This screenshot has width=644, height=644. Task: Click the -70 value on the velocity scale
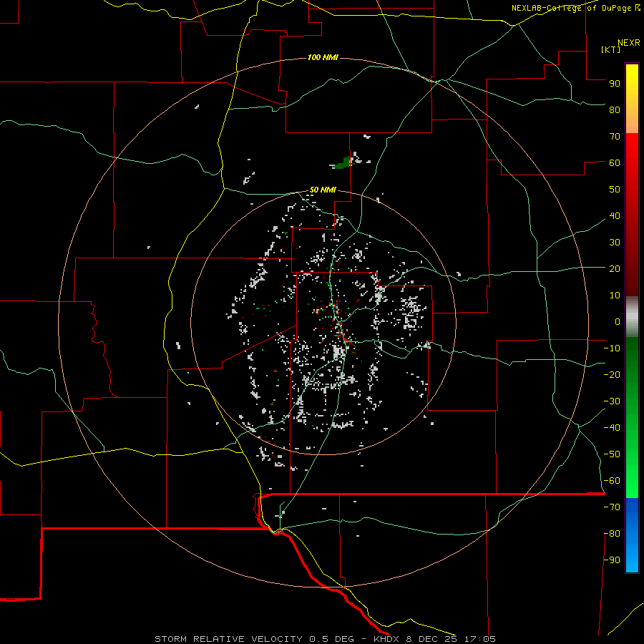pos(612,507)
